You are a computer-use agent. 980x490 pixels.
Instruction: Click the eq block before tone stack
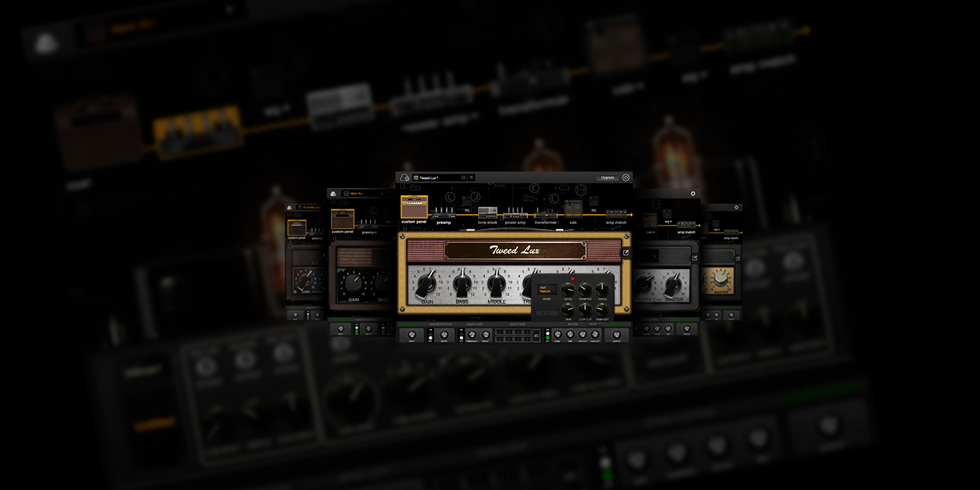467,202
